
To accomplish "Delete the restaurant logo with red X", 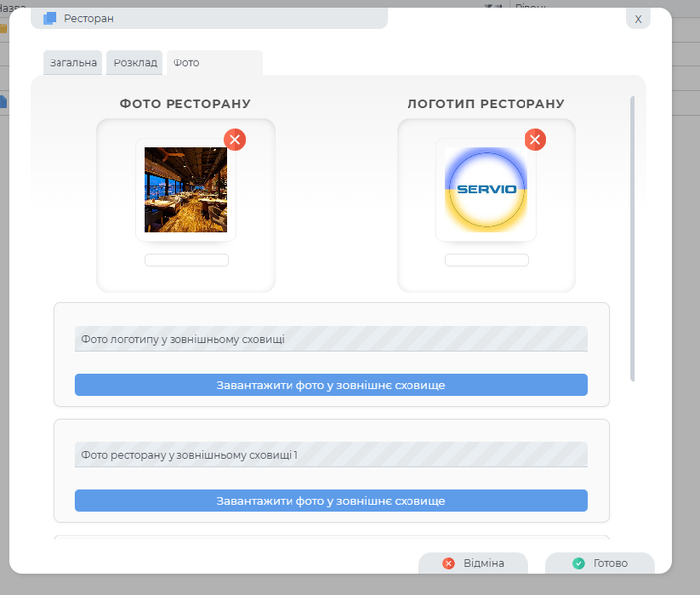I will [534, 139].
